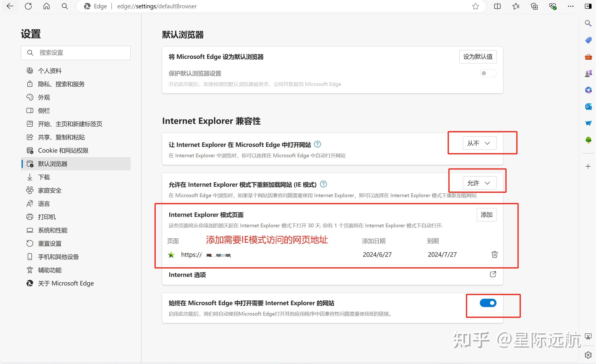This screenshot has height=364, width=596.
Task: Click add button in Edge sidebar
Action: pos(588,166)
